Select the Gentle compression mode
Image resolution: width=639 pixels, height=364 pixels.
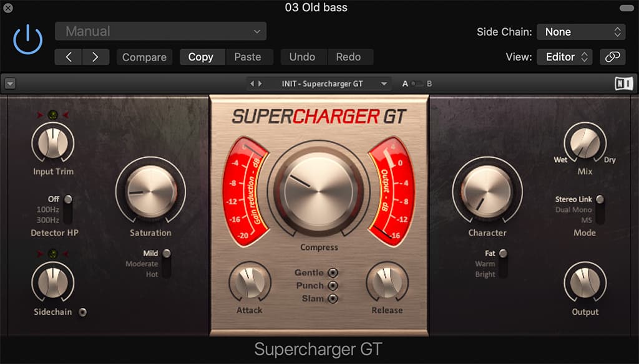point(333,273)
